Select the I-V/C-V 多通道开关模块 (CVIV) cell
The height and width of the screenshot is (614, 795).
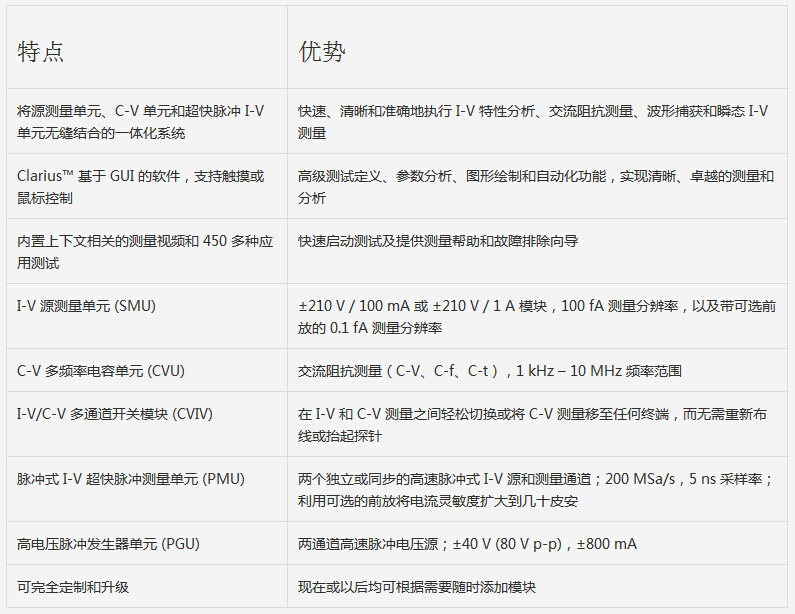pyautogui.click(x=115, y=414)
